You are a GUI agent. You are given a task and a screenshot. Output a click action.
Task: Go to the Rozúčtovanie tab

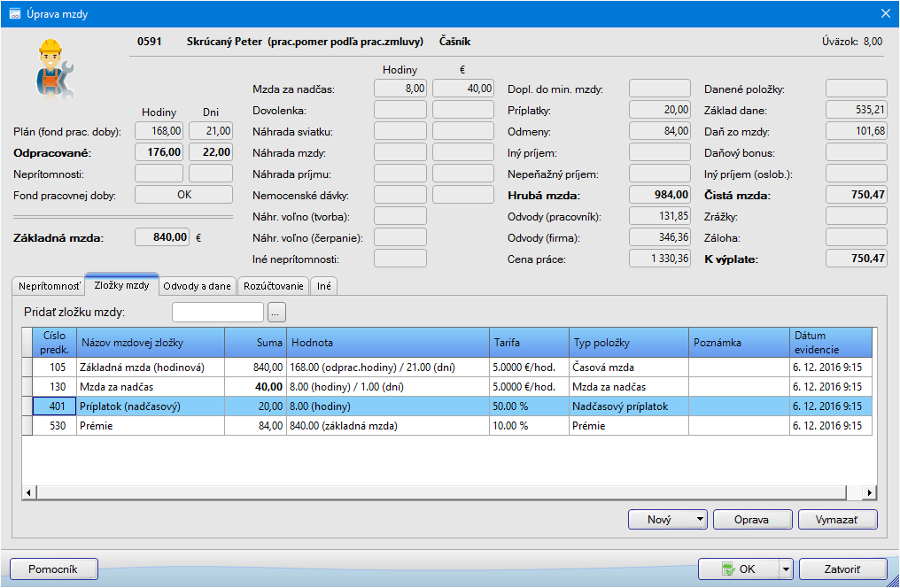[x=273, y=286]
